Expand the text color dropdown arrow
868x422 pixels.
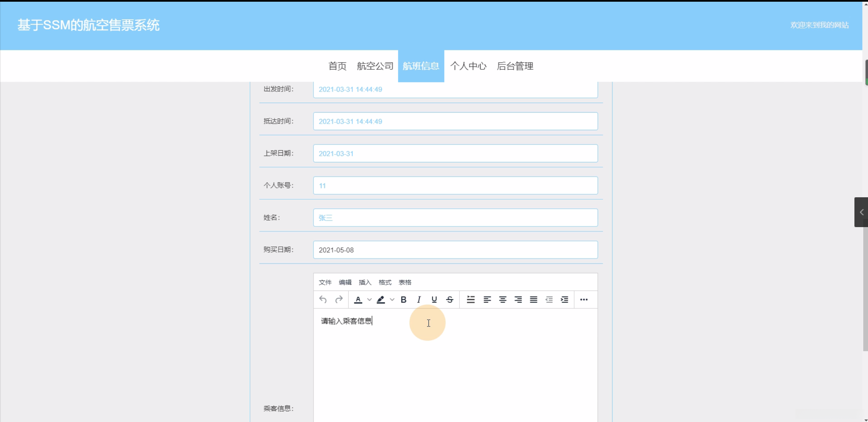tap(370, 300)
